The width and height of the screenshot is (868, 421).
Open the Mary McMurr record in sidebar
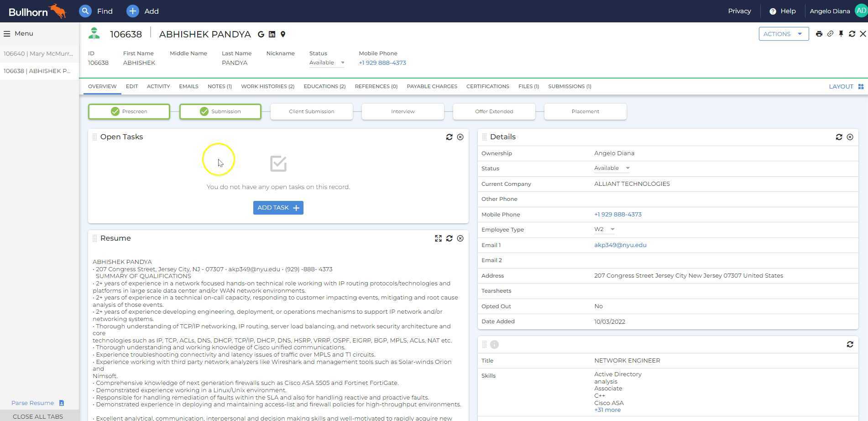(38, 53)
